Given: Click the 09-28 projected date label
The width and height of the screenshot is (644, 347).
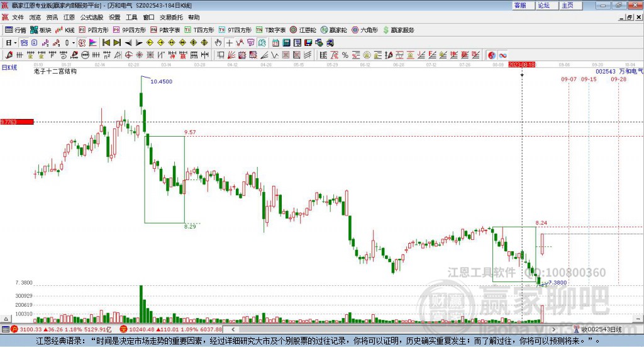Looking at the screenshot, I should point(619,79).
